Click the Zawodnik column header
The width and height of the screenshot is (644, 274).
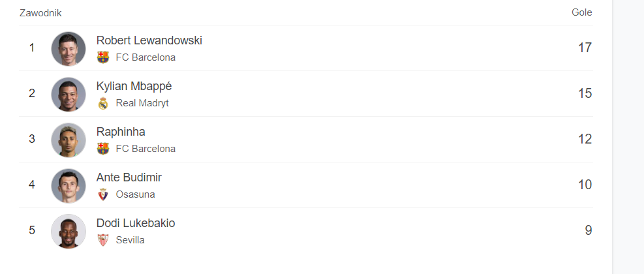point(40,13)
